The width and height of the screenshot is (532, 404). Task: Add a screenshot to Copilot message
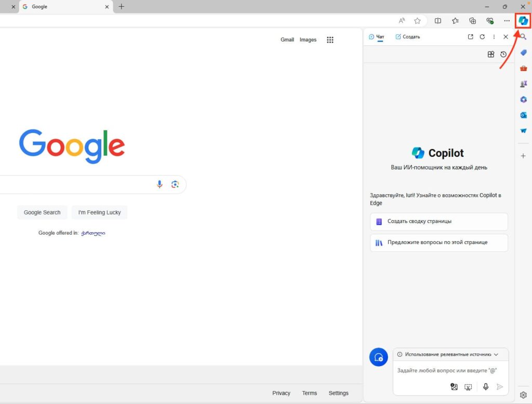[468, 387]
